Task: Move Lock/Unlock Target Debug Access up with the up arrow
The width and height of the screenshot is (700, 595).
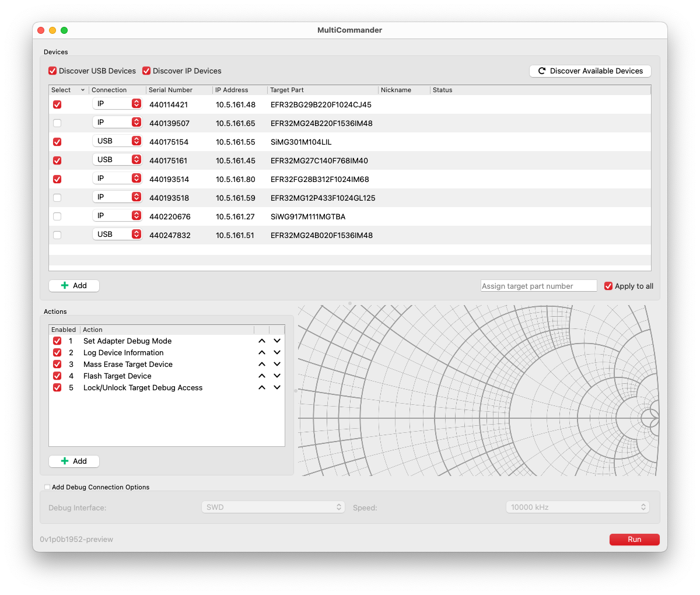Action: tap(261, 387)
